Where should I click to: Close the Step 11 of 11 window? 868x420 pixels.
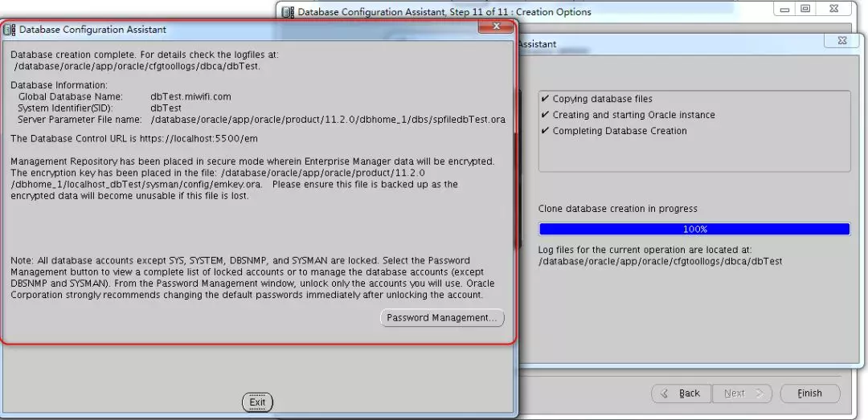click(x=835, y=9)
